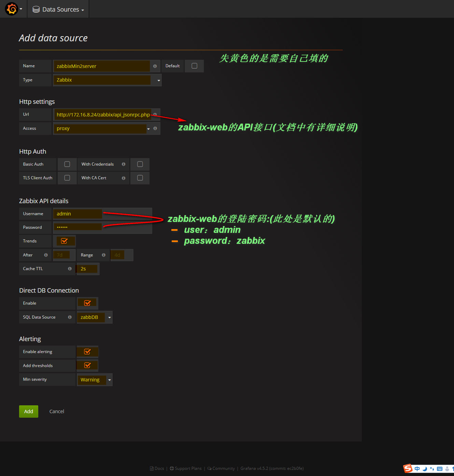Show info tooltip for Cache TTL
Image resolution: width=454 pixels, height=476 pixels.
coord(70,269)
